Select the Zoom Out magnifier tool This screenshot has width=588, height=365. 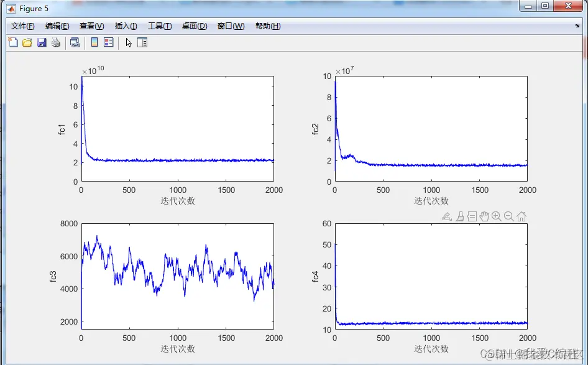pyautogui.click(x=509, y=216)
